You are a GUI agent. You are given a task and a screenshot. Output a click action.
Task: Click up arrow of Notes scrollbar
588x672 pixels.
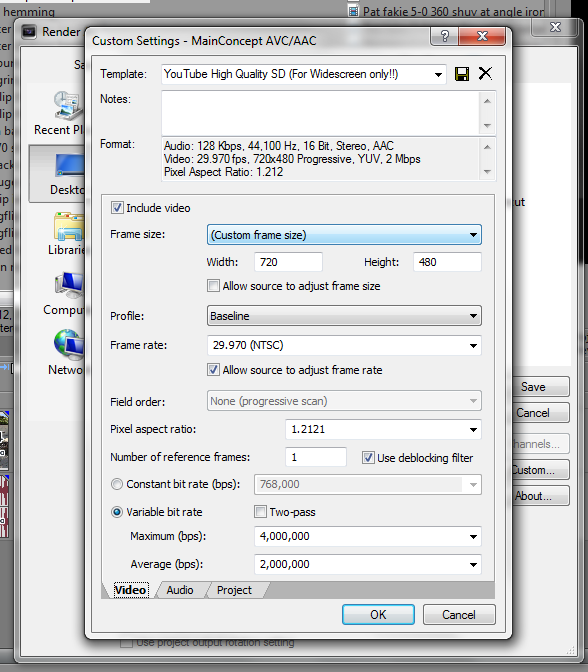coord(487,101)
